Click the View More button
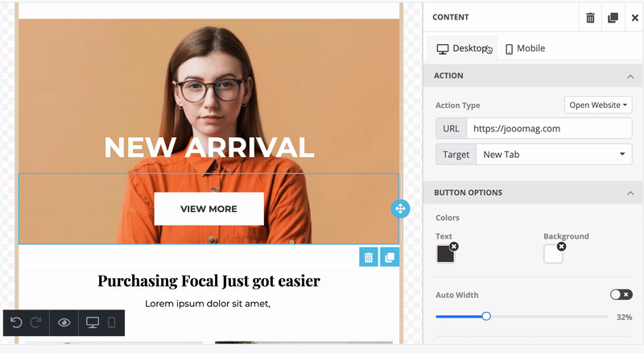The width and height of the screenshot is (644, 353). click(208, 209)
